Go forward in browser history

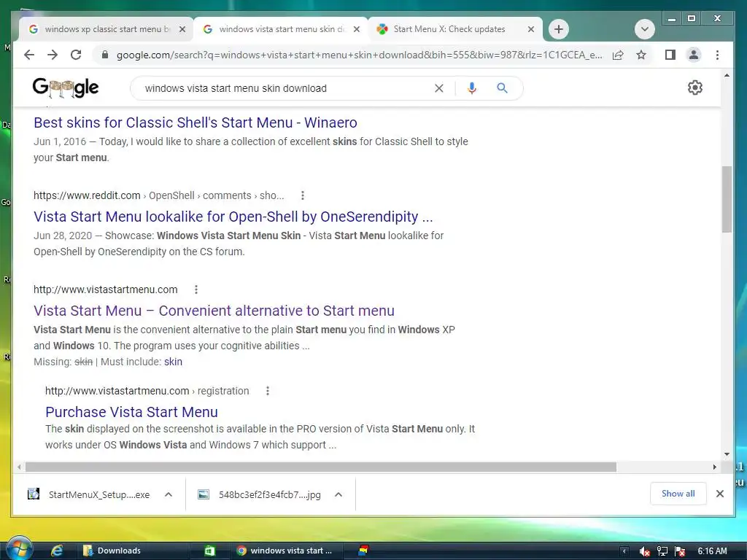pyautogui.click(x=53, y=55)
